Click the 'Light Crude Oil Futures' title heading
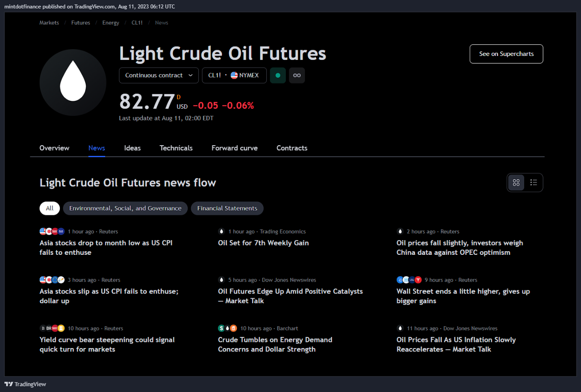The width and height of the screenshot is (581, 392). tap(223, 53)
